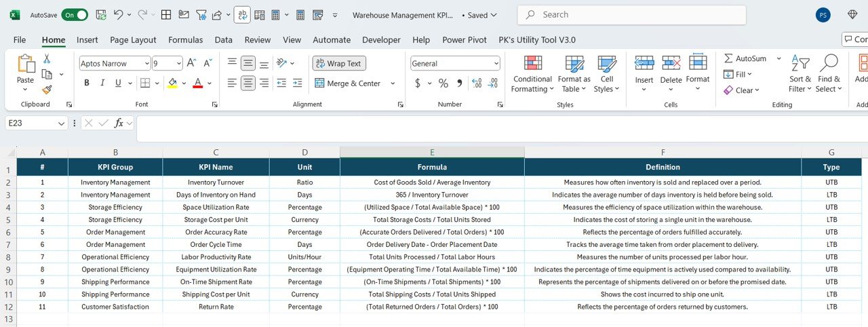The image size is (868, 327).
Task: Open the File menu
Action: click(x=20, y=40)
